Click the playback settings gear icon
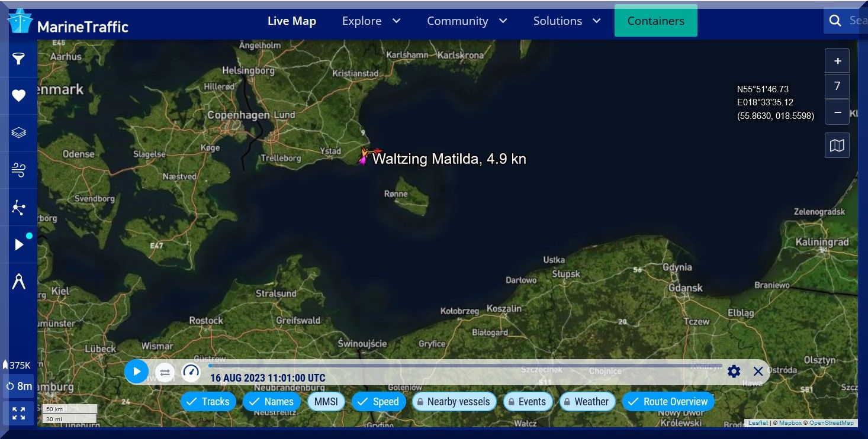The width and height of the screenshot is (868, 439). point(734,372)
